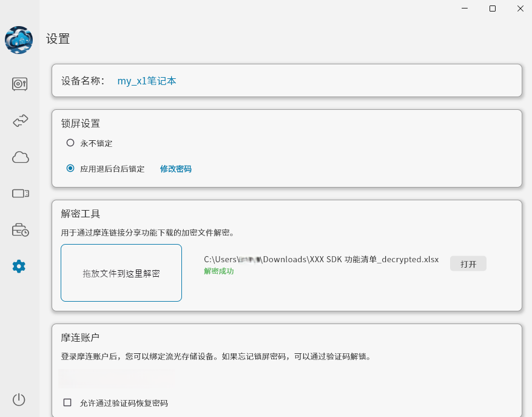Maximize the application window
The height and width of the screenshot is (417, 532).
point(492,8)
